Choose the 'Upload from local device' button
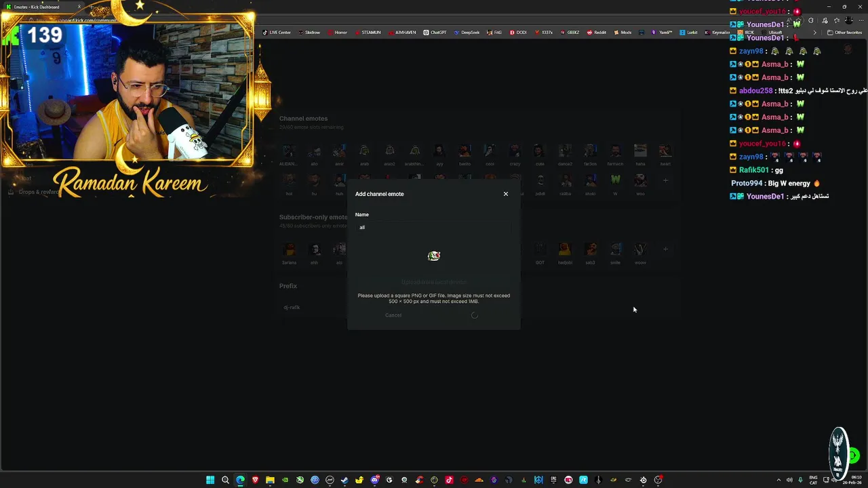Image resolution: width=868 pixels, height=488 pixels. pyautogui.click(x=434, y=282)
